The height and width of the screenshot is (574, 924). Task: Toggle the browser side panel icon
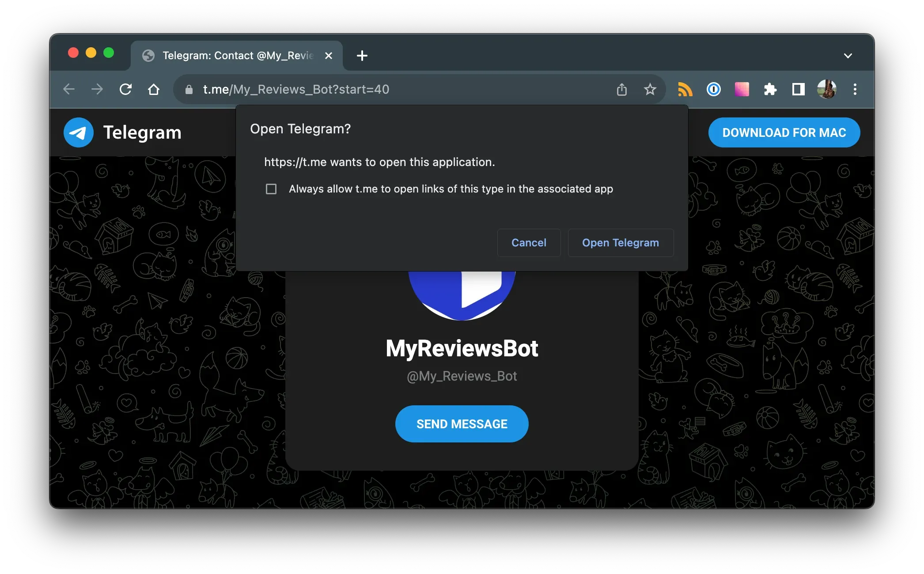(x=799, y=90)
